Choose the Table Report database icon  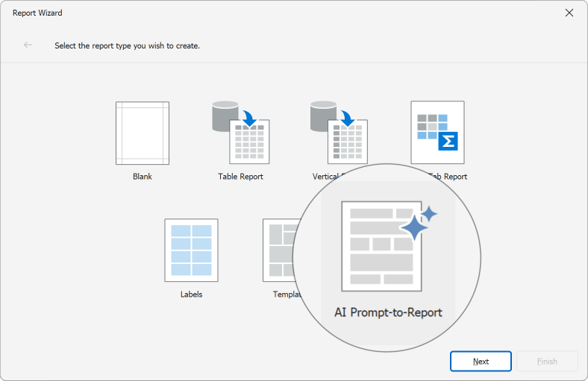240,133
